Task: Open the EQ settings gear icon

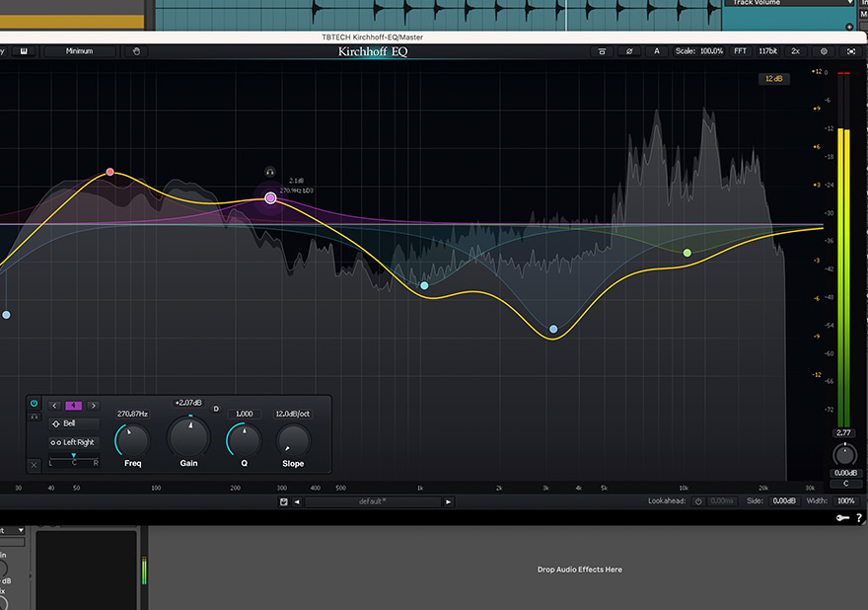Action: [x=824, y=51]
